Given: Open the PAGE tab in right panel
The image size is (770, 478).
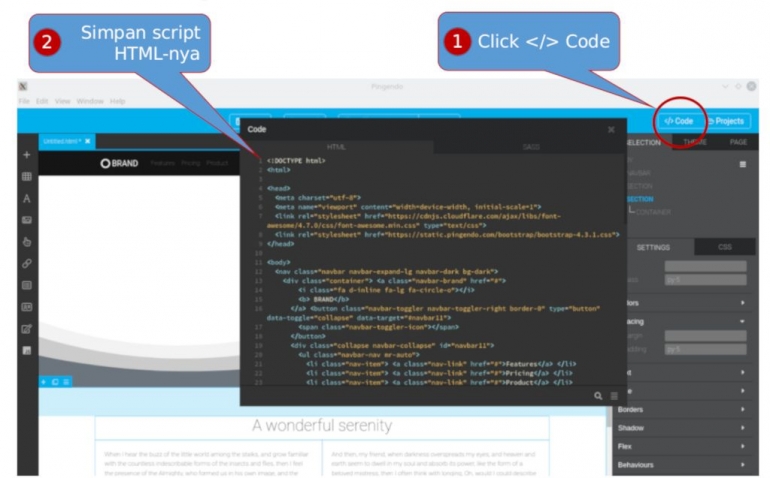Looking at the screenshot, I should click(x=738, y=142).
